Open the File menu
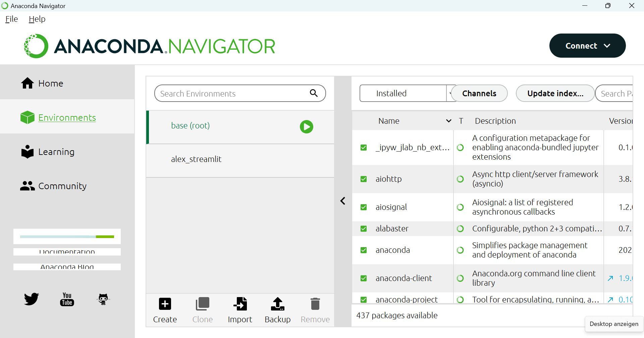Viewport: 644px width, 338px height. click(11, 19)
